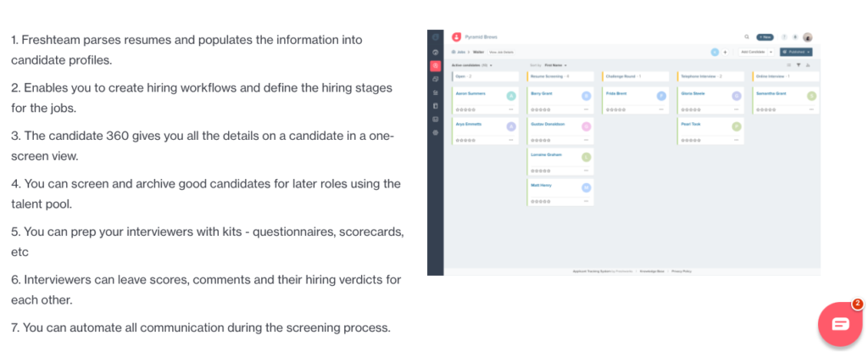Click the help question mark icon

pyautogui.click(x=784, y=37)
